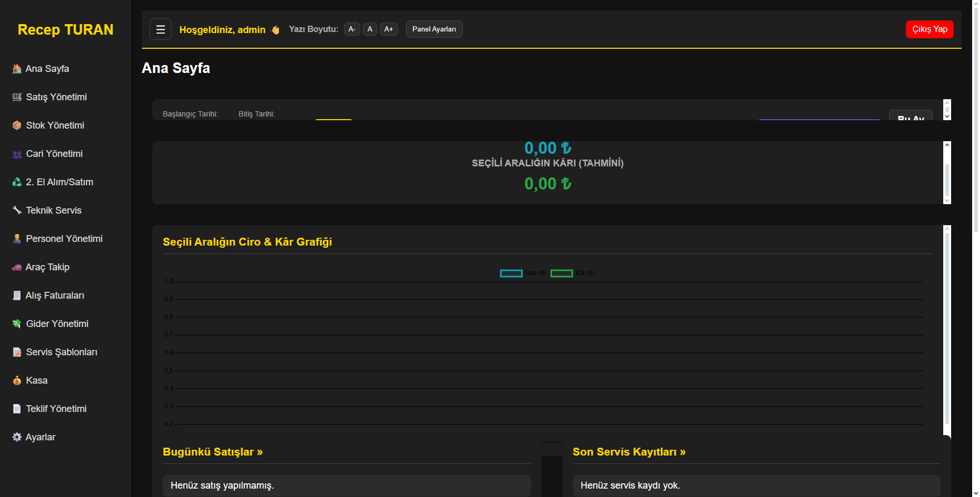Open Satış Yönetimi from sidebar

click(x=56, y=97)
